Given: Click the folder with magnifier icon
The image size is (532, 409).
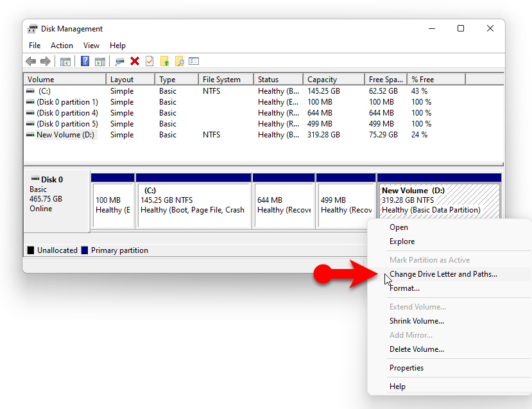Looking at the screenshot, I should (x=180, y=61).
